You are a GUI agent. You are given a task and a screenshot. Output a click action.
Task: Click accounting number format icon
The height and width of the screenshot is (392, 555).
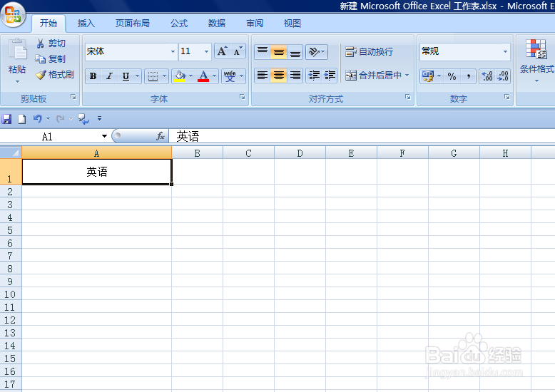427,76
